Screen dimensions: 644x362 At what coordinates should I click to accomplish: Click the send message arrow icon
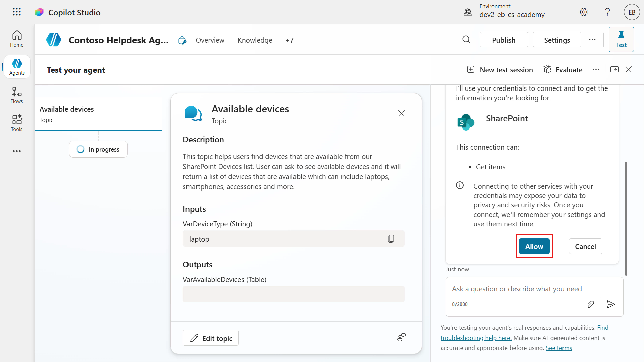pyautogui.click(x=611, y=304)
